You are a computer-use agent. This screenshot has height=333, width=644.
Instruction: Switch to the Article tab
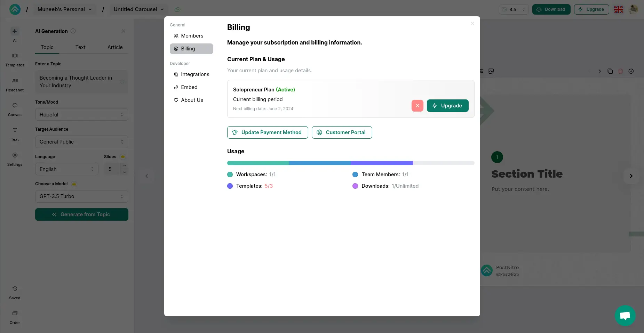point(115,47)
